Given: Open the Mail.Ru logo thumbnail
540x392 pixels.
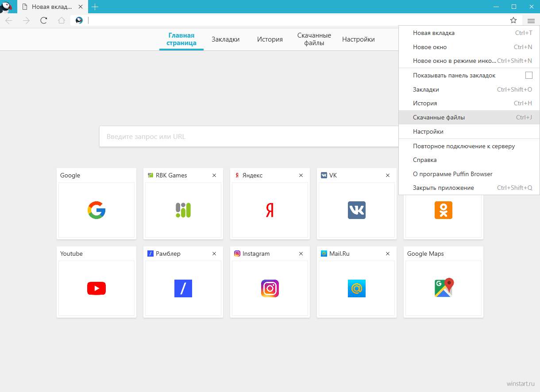Looking at the screenshot, I should (x=357, y=288).
